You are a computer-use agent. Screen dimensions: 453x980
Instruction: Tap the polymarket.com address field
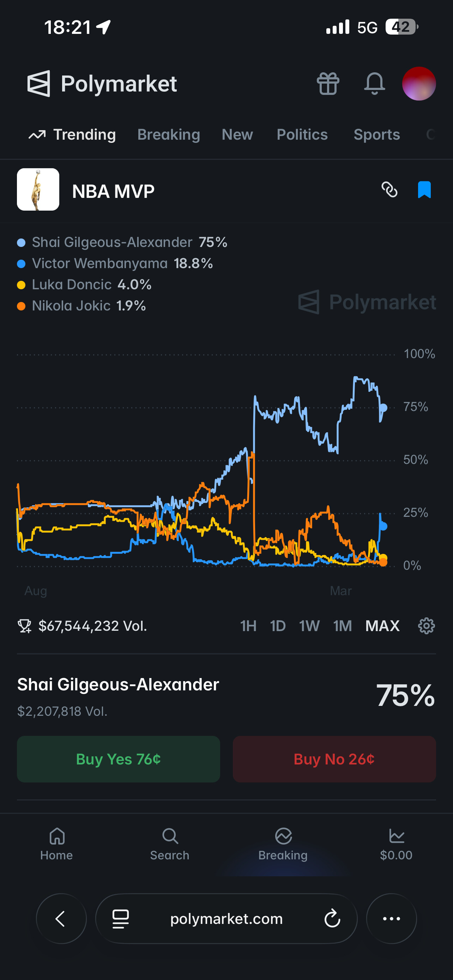tap(226, 919)
